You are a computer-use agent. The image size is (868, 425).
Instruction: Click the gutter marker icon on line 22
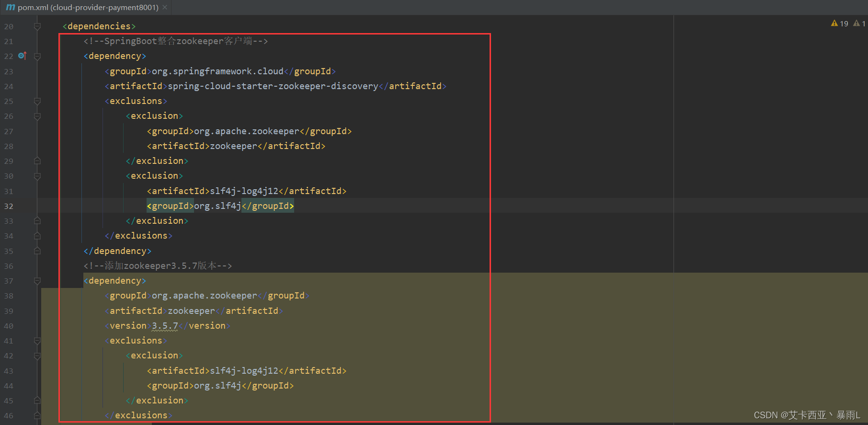click(x=22, y=56)
